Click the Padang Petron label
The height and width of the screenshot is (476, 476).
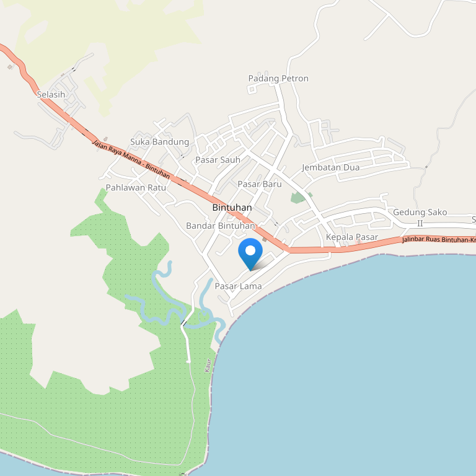278,79
